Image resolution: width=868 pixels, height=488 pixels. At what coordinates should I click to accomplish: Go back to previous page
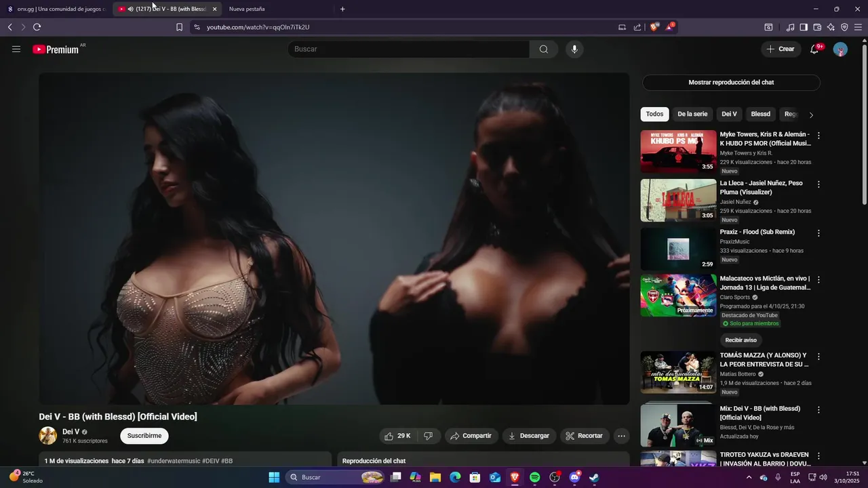coord(9,27)
